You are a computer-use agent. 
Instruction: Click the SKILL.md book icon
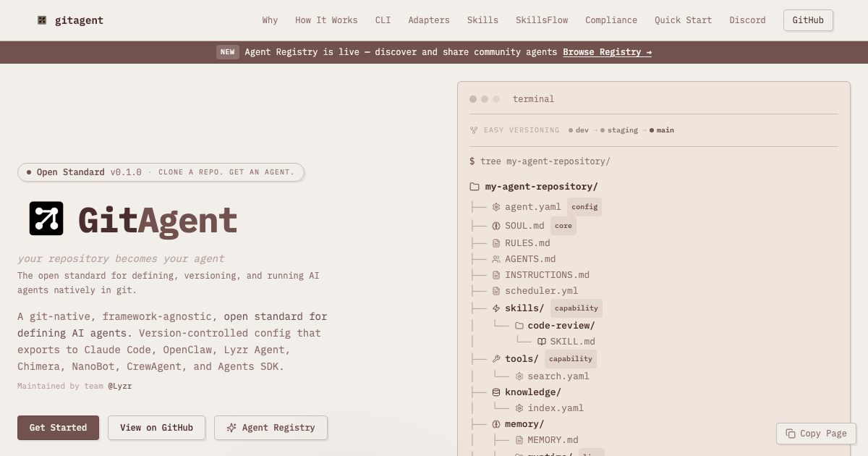[541, 342]
